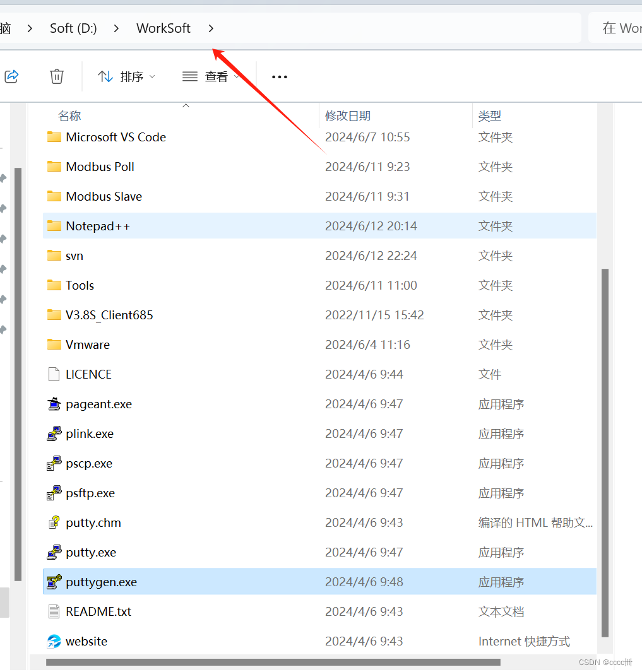The width and height of the screenshot is (642, 672).
Task: Click the vertical scrollbar of the file list
Action: (x=605, y=453)
